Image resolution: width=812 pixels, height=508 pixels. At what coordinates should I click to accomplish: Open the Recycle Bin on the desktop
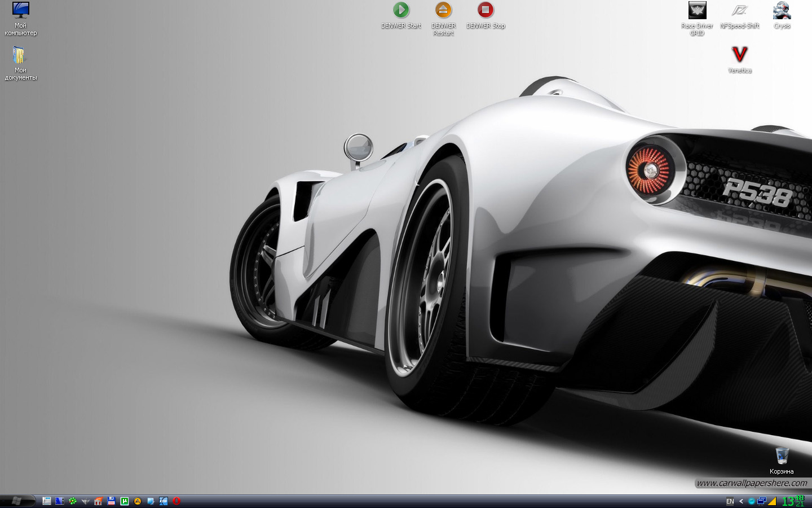782,456
